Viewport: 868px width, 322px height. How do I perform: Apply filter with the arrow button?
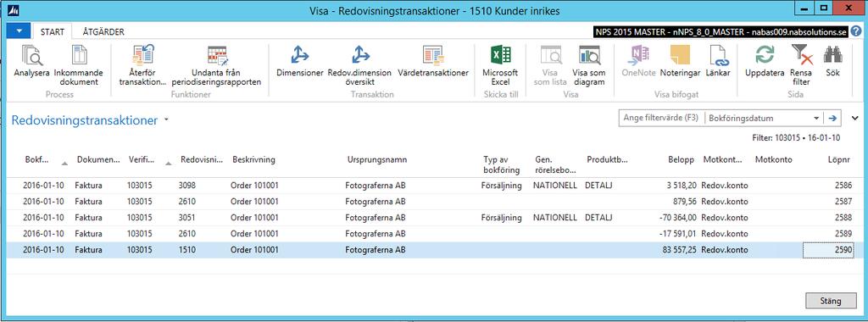click(832, 119)
